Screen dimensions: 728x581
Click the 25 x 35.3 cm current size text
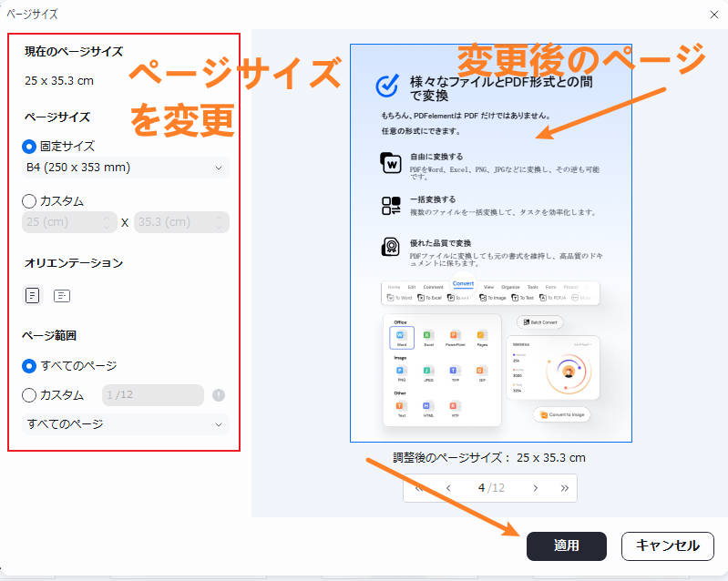59,81
